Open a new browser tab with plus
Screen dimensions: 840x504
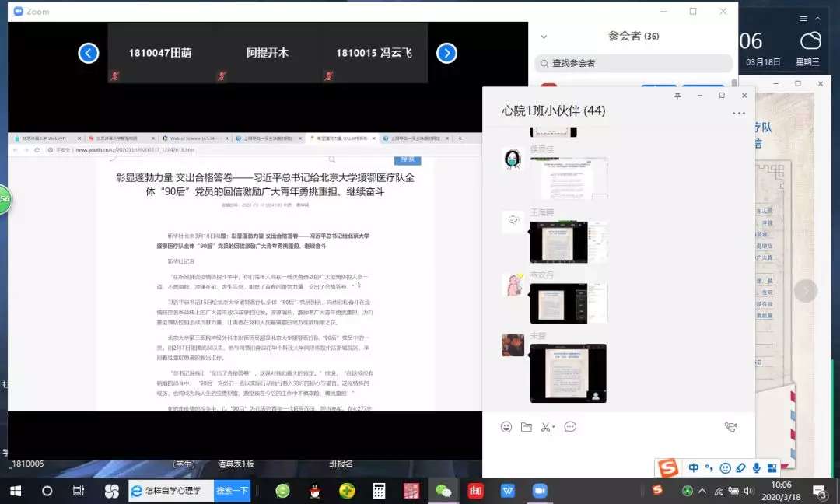pos(460,138)
